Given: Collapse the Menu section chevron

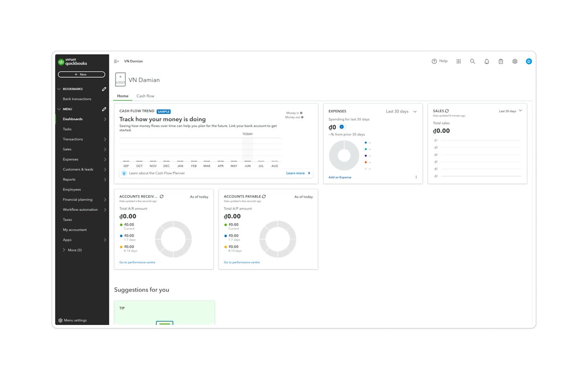Looking at the screenshot, I should (59, 109).
